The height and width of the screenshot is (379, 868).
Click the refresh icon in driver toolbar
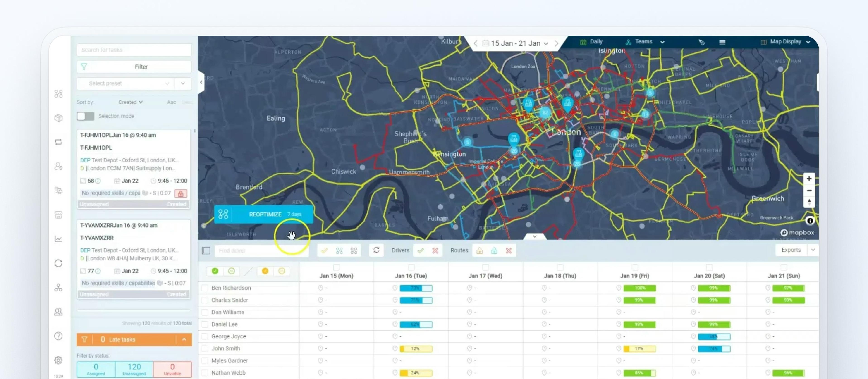pyautogui.click(x=376, y=250)
